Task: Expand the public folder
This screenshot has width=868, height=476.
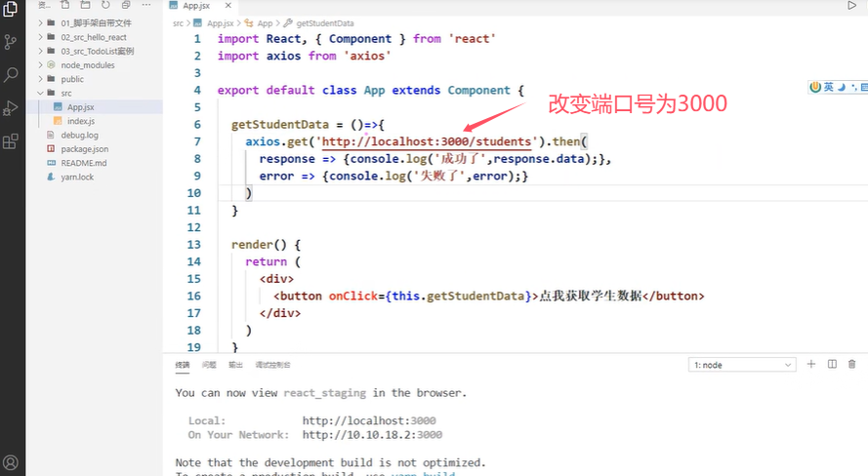Action: pos(94,79)
